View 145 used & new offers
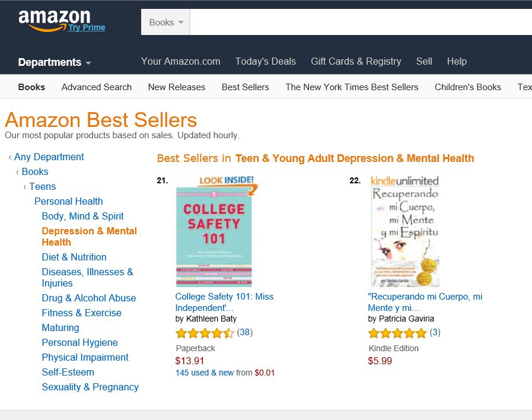 pos(205,373)
